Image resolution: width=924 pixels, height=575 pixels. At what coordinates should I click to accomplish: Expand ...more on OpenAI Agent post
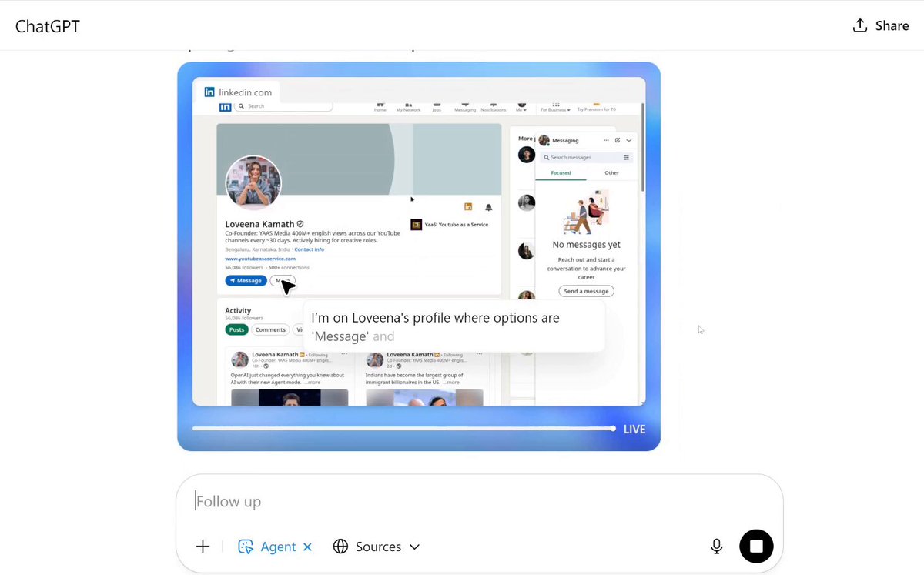(312, 382)
